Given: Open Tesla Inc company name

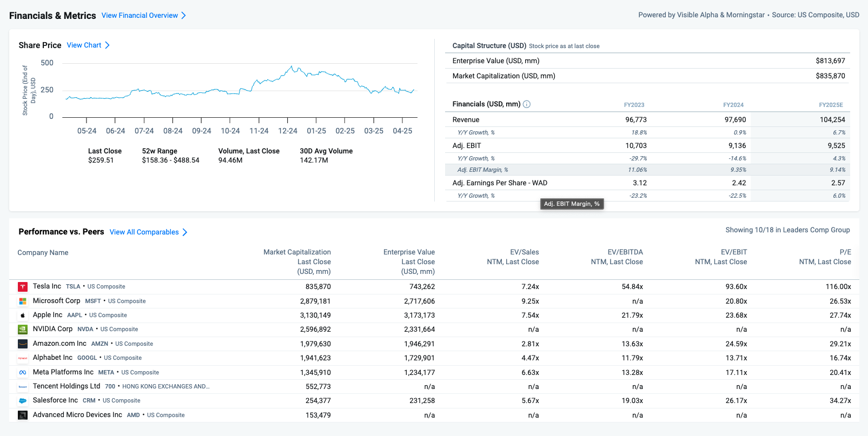Looking at the screenshot, I should 47,286.
